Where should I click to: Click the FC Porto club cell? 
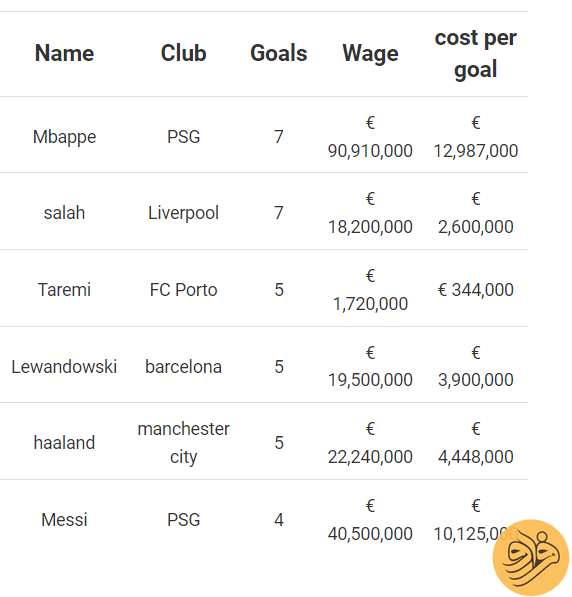click(184, 290)
